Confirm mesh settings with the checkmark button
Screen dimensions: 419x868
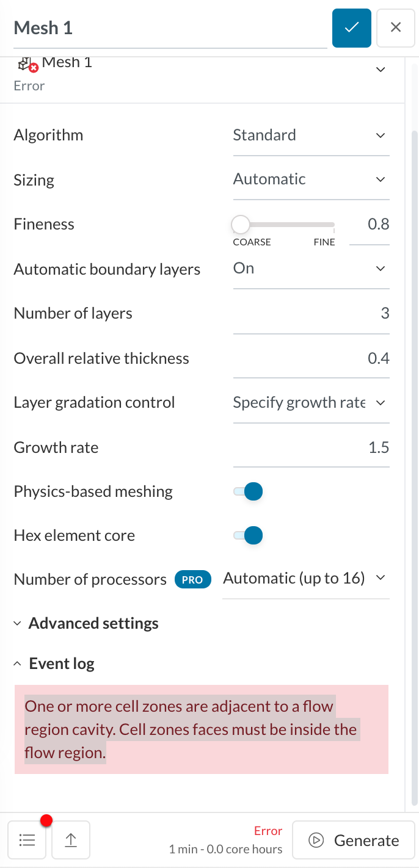[351, 28]
